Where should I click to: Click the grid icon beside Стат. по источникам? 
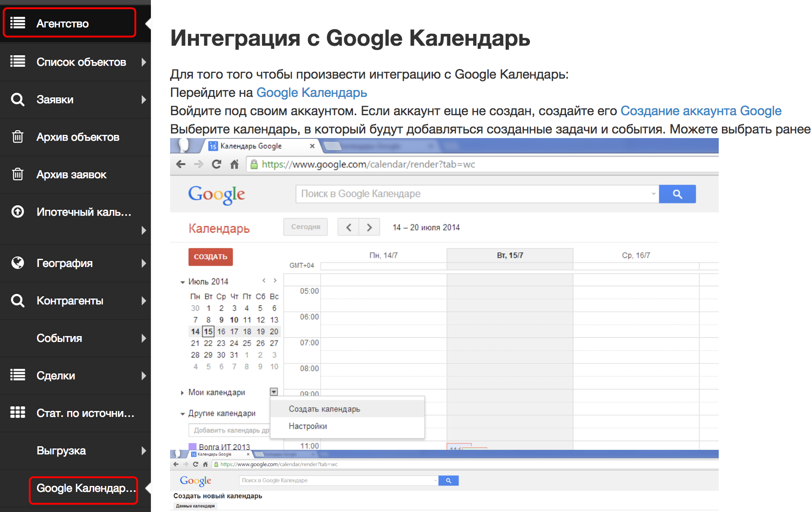[x=18, y=412]
